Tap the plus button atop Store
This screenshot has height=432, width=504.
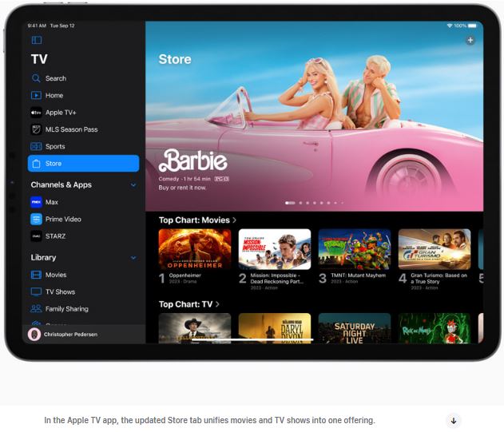[470, 41]
